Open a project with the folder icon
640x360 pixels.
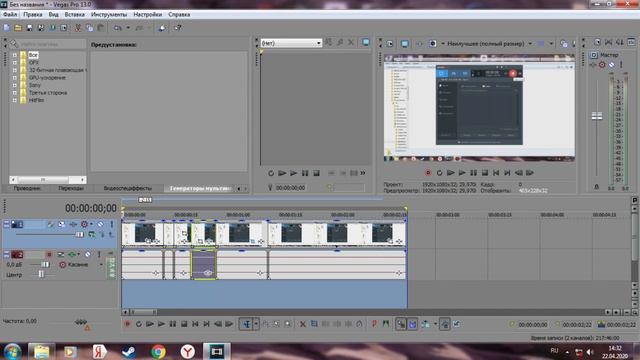(x=18, y=28)
